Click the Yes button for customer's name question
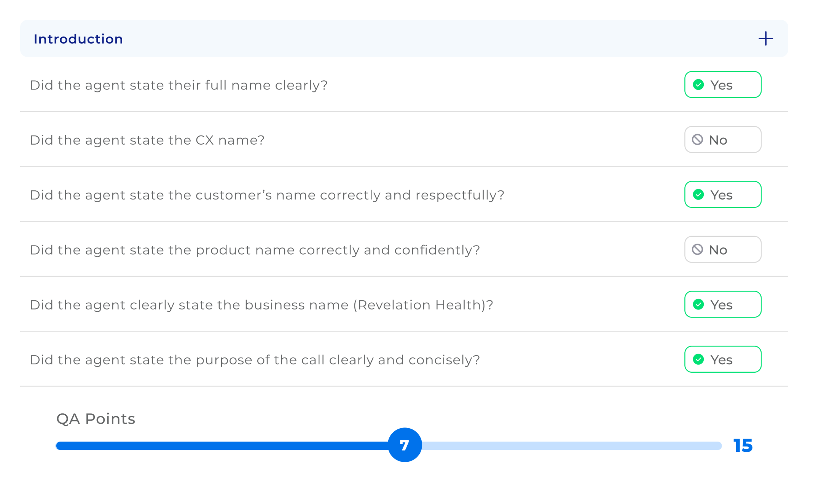 point(722,195)
